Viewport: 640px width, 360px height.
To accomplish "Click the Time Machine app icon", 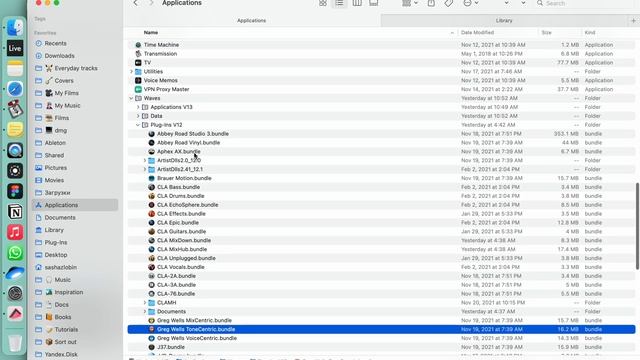I will click(138, 45).
